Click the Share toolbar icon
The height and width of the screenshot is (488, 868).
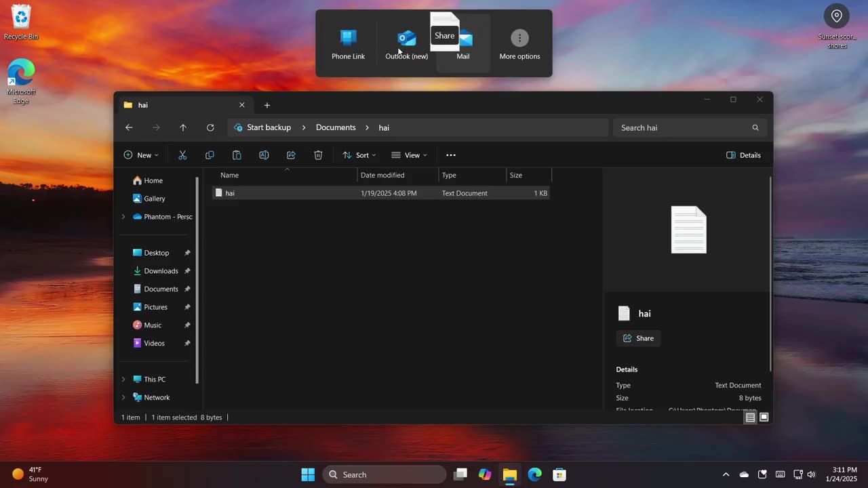291,155
